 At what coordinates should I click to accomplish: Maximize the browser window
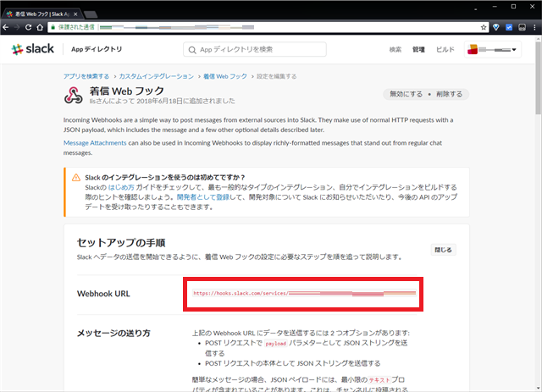[514, 7]
